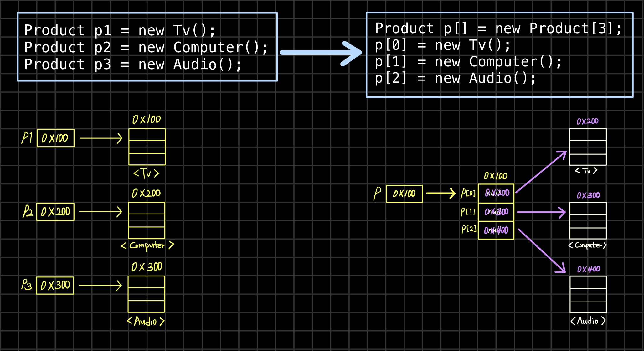Click the purple arrow pointing to Audio block
The height and width of the screenshot is (351, 644).
(542, 250)
